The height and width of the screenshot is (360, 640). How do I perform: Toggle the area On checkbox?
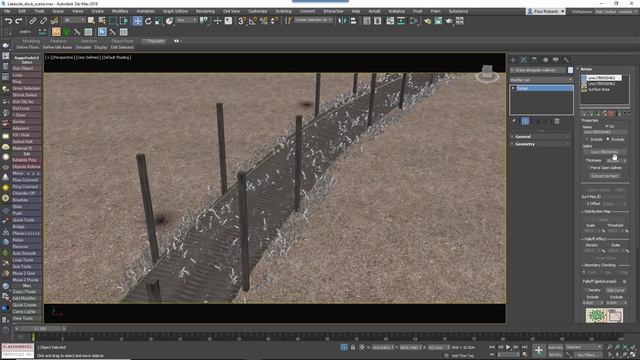pos(607,126)
